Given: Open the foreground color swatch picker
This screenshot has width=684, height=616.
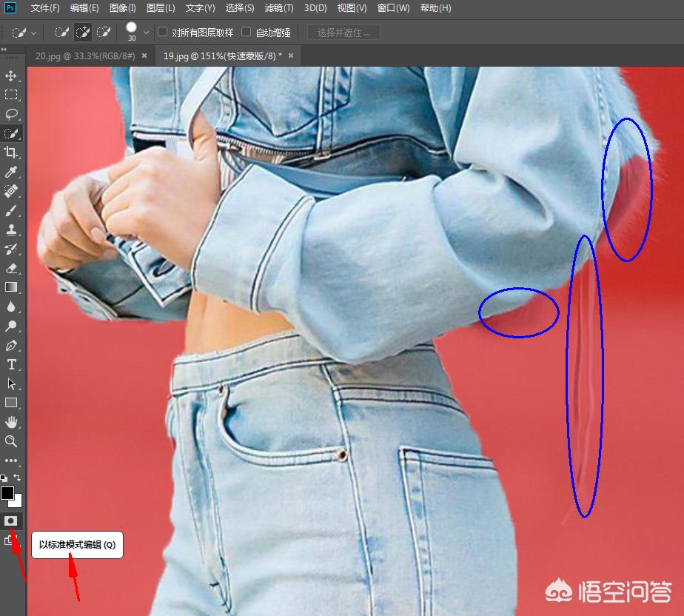Looking at the screenshot, I should pyautogui.click(x=7, y=494).
